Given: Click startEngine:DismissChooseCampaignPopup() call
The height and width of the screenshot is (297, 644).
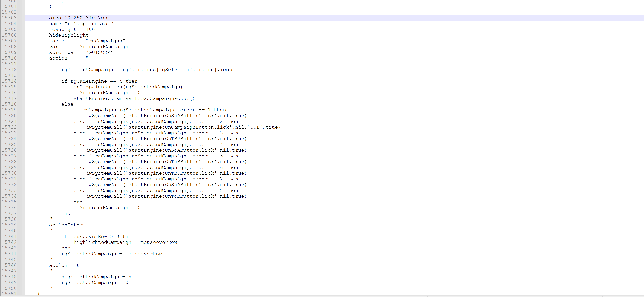Looking at the screenshot, I should click(134, 98).
